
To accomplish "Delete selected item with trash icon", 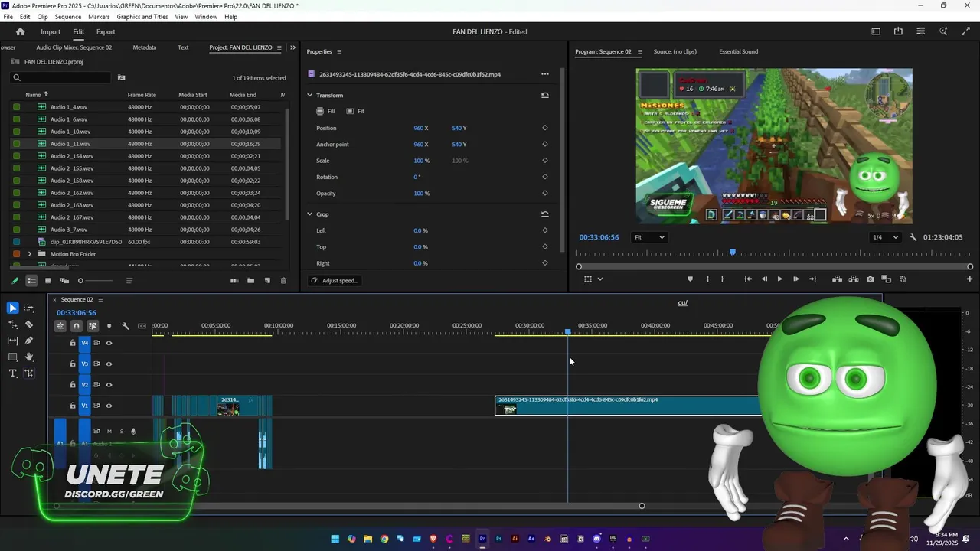I will click(283, 281).
